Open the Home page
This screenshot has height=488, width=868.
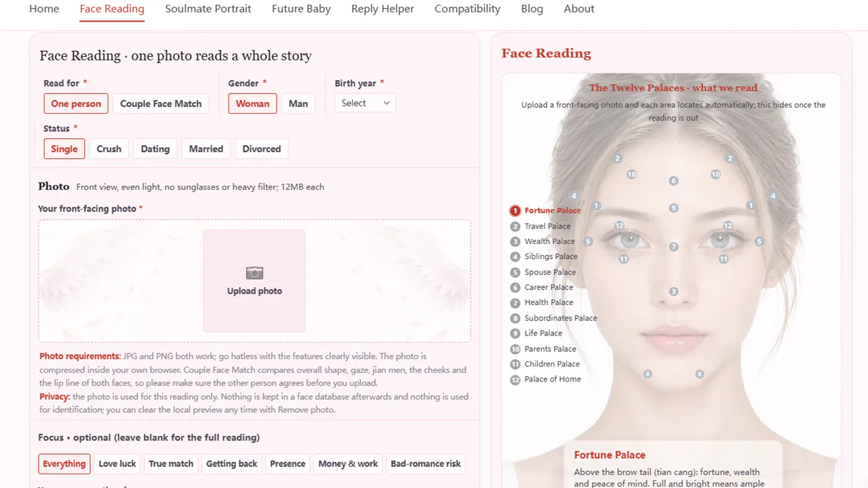[x=44, y=9]
